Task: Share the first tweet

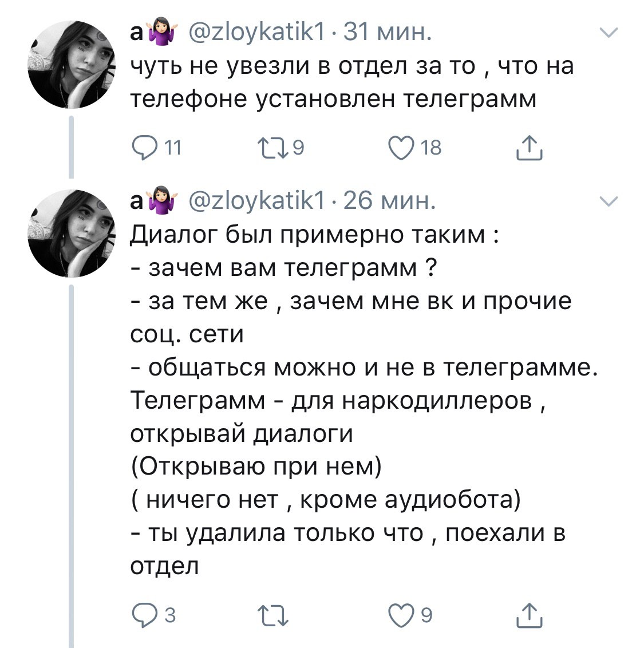Action: (x=529, y=149)
